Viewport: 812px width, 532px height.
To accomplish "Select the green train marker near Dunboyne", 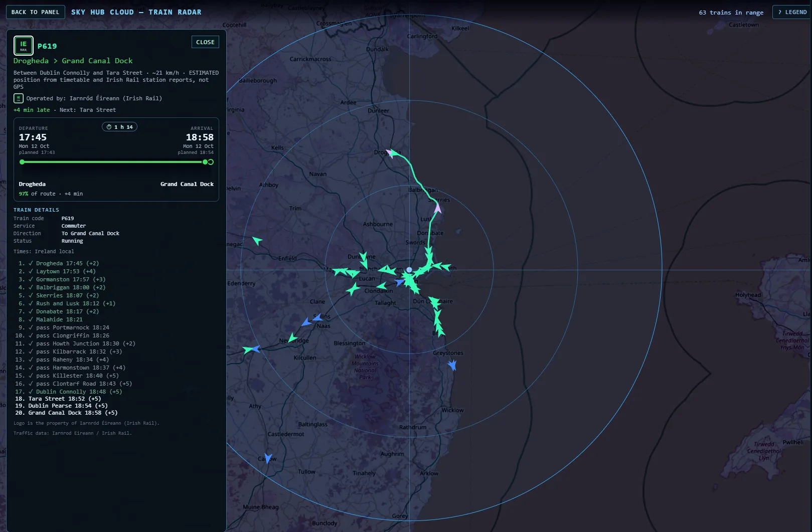I will tap(364, 257).
